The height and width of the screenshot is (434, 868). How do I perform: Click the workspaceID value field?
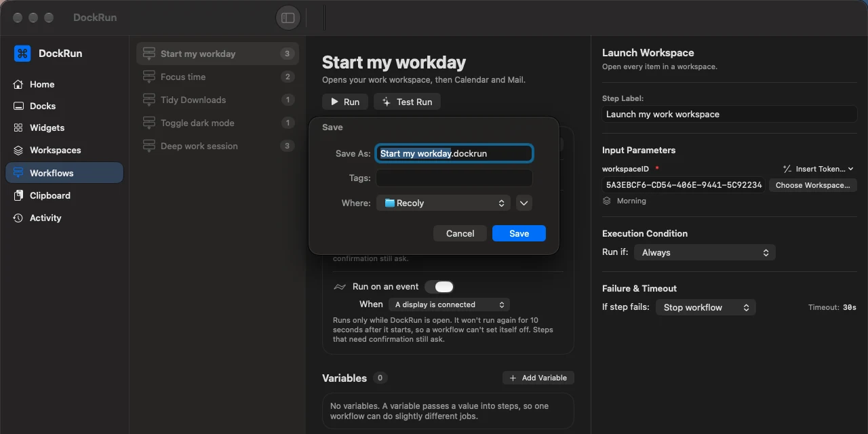click(684, 185)
